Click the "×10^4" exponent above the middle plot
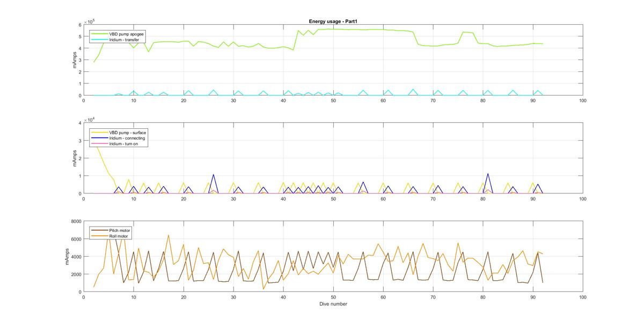This screenshot has height=328, width=644. click(90, 119)
